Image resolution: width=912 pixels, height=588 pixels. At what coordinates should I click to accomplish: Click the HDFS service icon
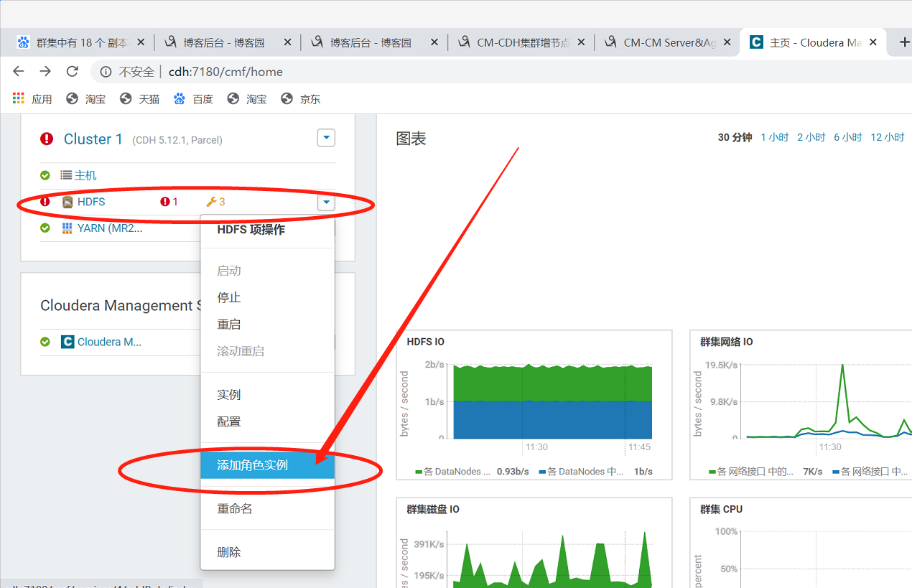(x=68, y=202)
